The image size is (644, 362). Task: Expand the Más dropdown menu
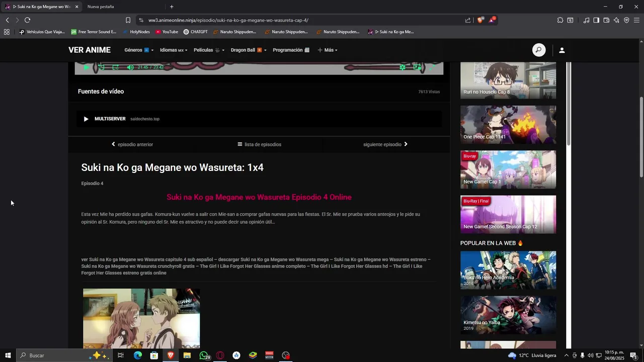click(327, 50)
